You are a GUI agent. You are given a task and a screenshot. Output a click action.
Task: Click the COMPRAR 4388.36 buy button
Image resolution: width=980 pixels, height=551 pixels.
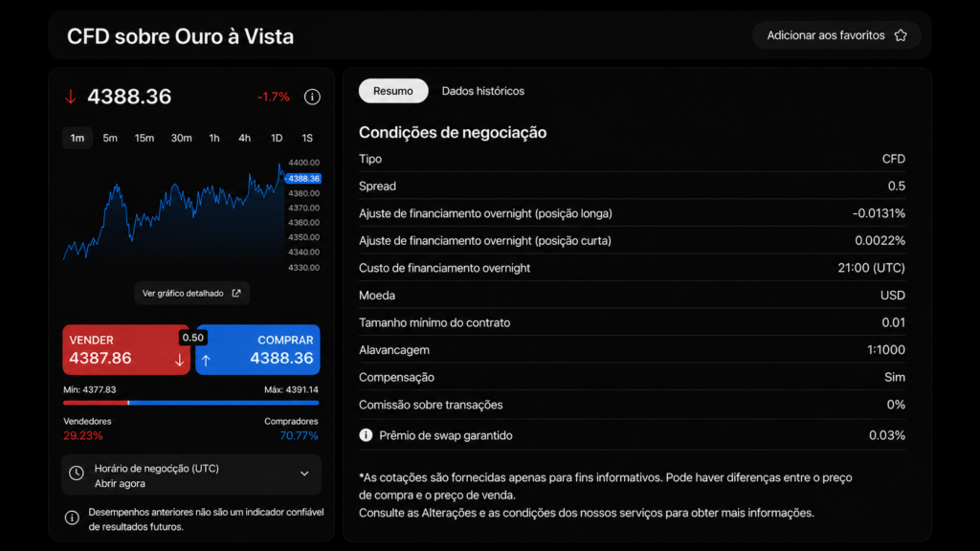pyautogui.click(x=258, y=350)
